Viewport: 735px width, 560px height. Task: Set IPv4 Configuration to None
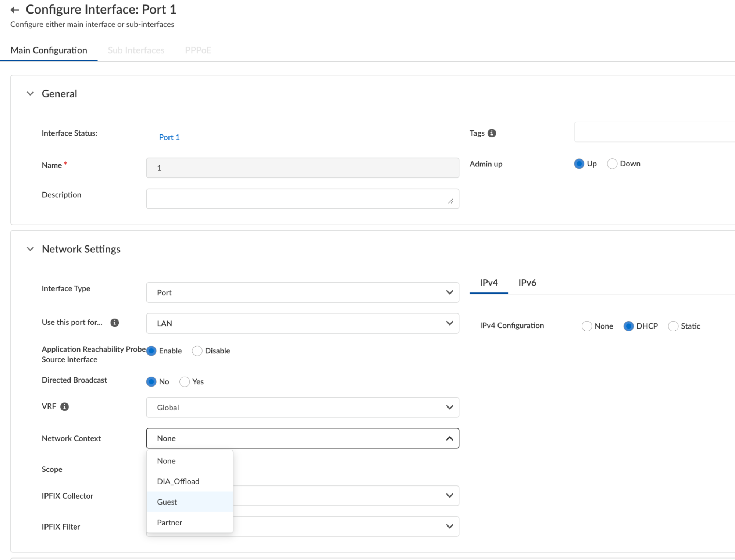click(x=586, y=326)
